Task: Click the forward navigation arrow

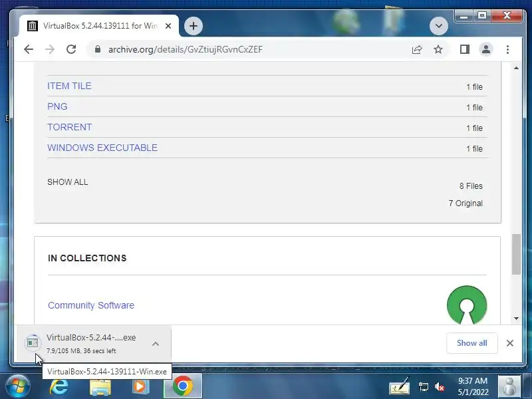Action: [50, 49]
